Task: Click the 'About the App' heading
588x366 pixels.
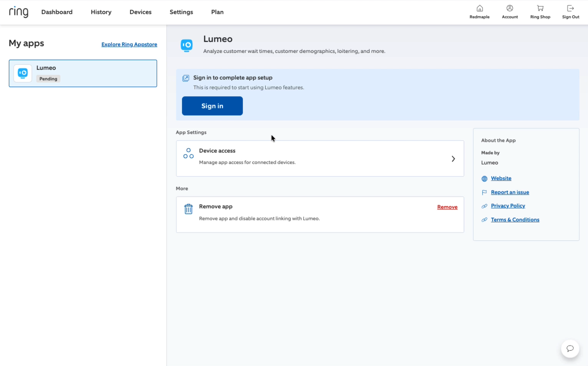Action: 498,140
